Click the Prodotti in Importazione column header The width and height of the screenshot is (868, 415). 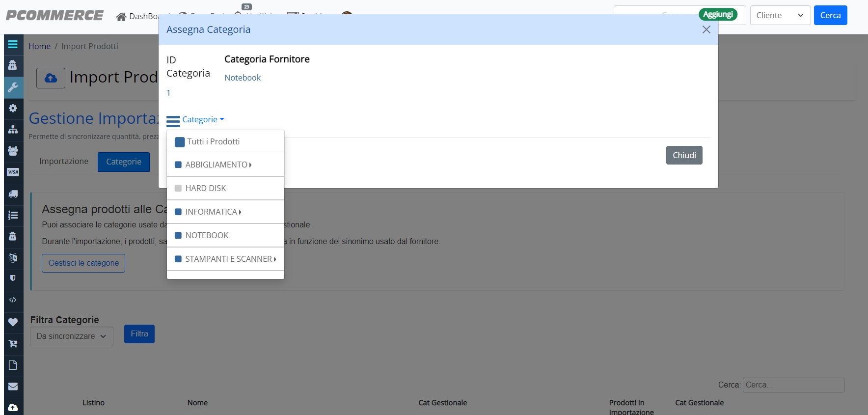[x=631, y=407]
